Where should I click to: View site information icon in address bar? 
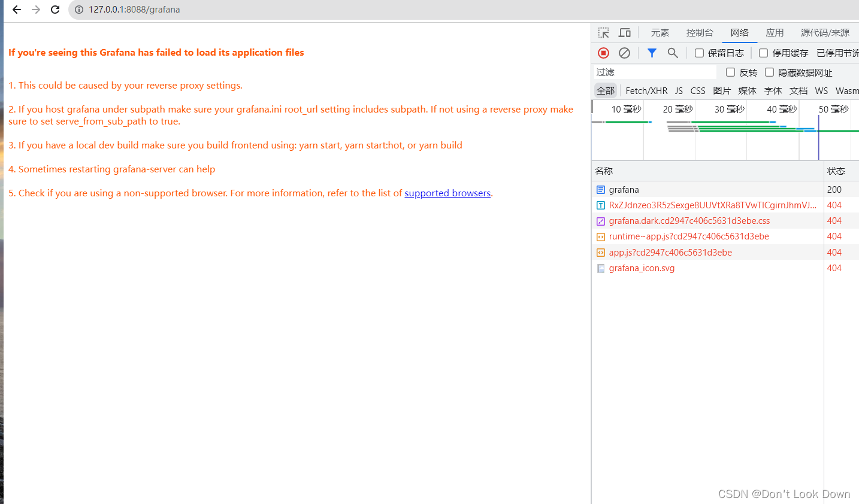pos(78,10)
